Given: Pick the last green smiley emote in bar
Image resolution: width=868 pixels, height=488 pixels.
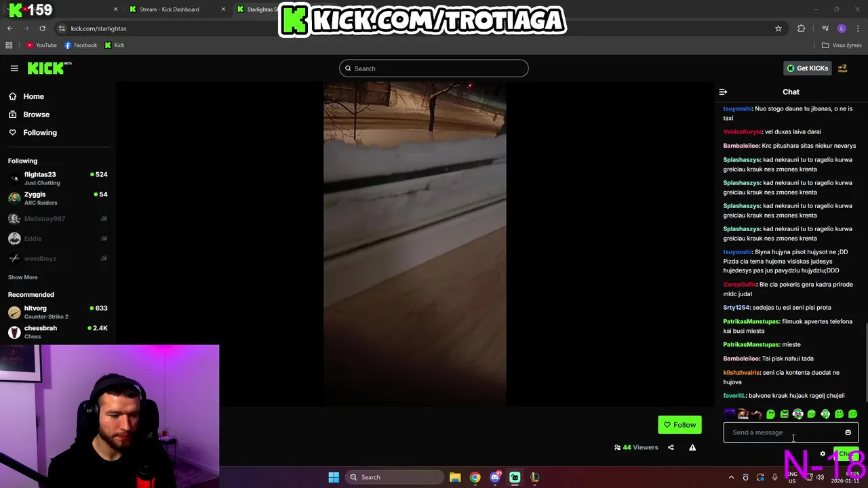Looking at the screenshot, I should pyautogui.click(x=852, y=413).
